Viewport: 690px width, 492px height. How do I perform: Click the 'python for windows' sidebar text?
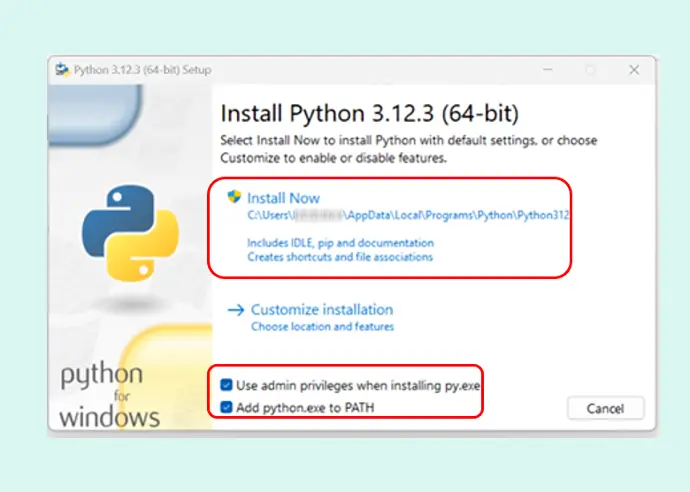(109, 395)
